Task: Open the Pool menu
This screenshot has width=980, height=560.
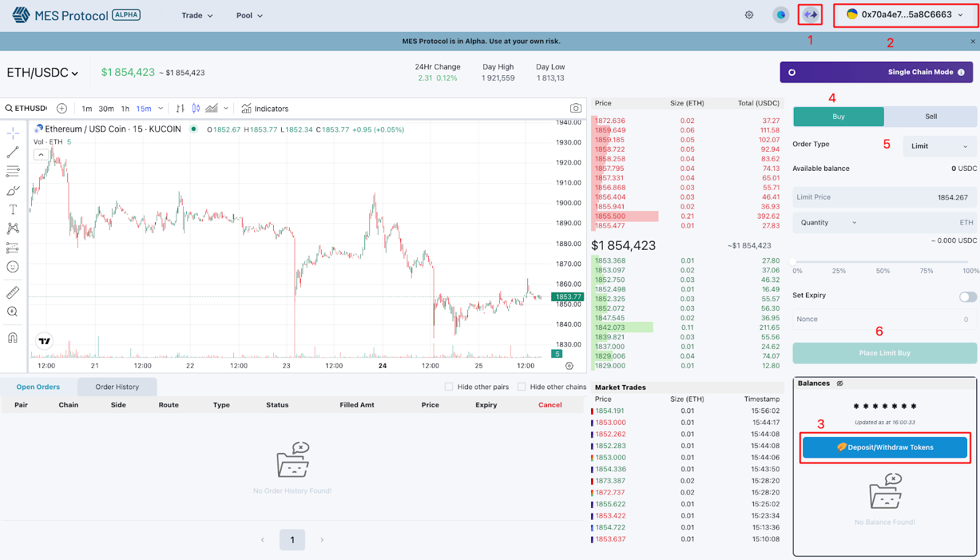Action: (249, 15)
